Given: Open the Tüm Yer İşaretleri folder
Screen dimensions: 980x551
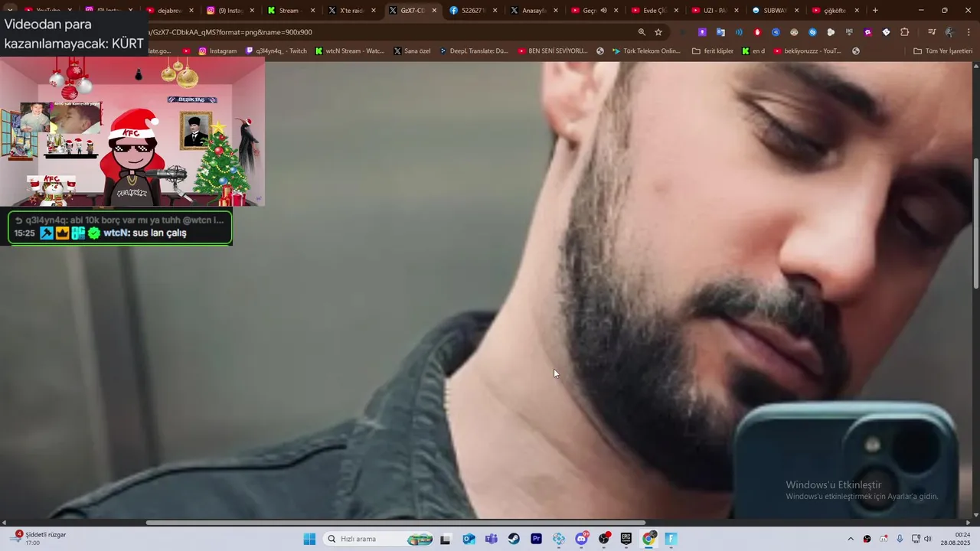Looking at the screenshot, I should [x=942, y=51].
